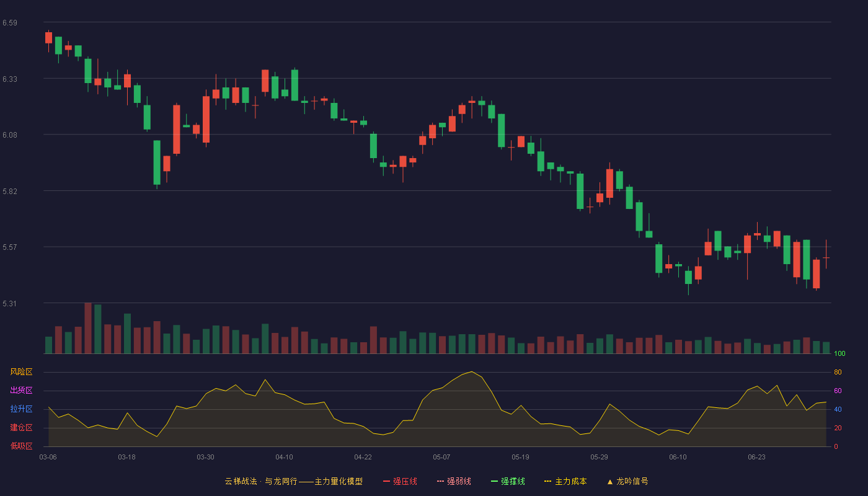Click the 拉升区 zone label
Screen dimensions: 868x496
click(x=21, y=409)
